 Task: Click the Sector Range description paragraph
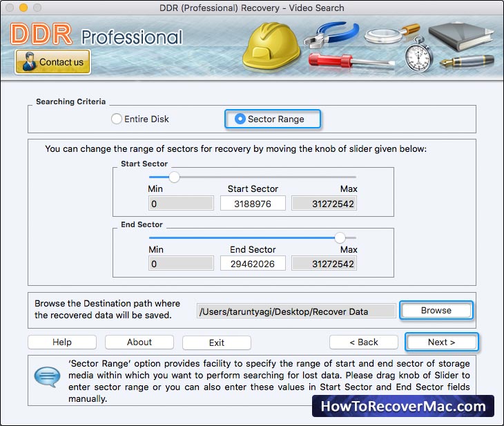click(x=269, y=380)
